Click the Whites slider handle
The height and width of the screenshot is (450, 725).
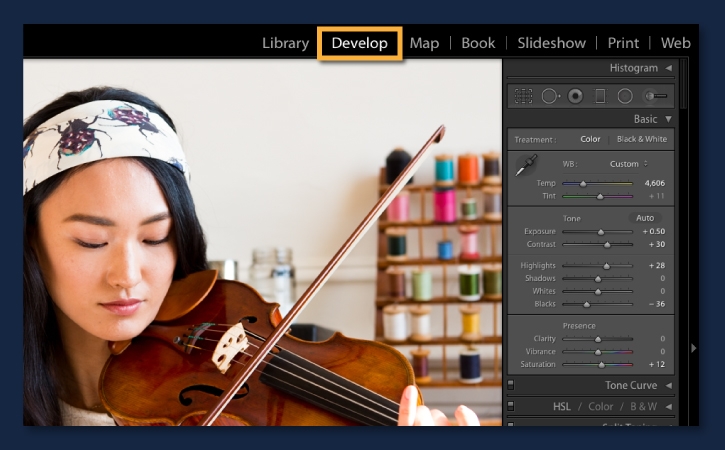[598, 292]
